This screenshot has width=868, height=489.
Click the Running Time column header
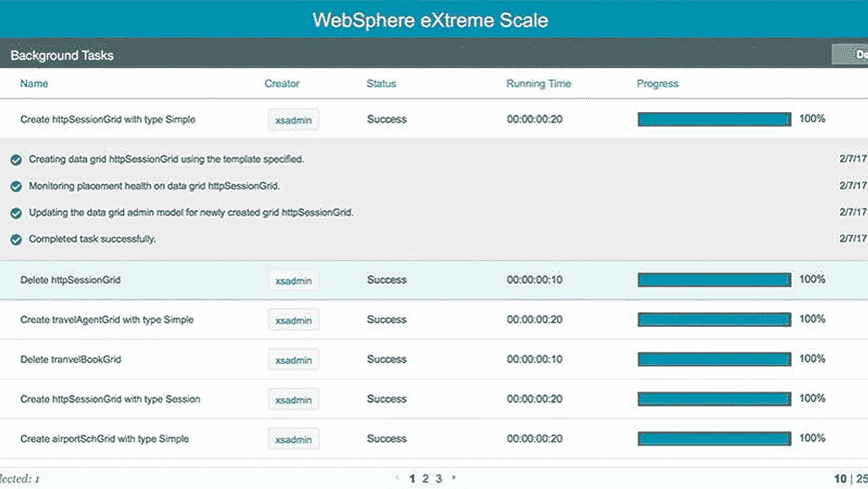(x=538, y=84)
